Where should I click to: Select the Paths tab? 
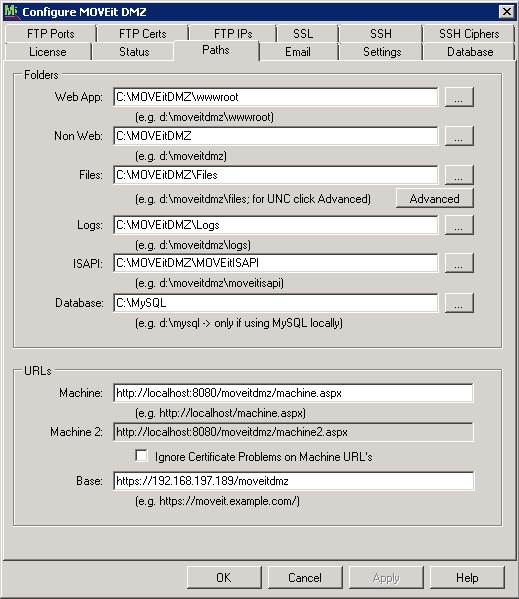[216, 50]
